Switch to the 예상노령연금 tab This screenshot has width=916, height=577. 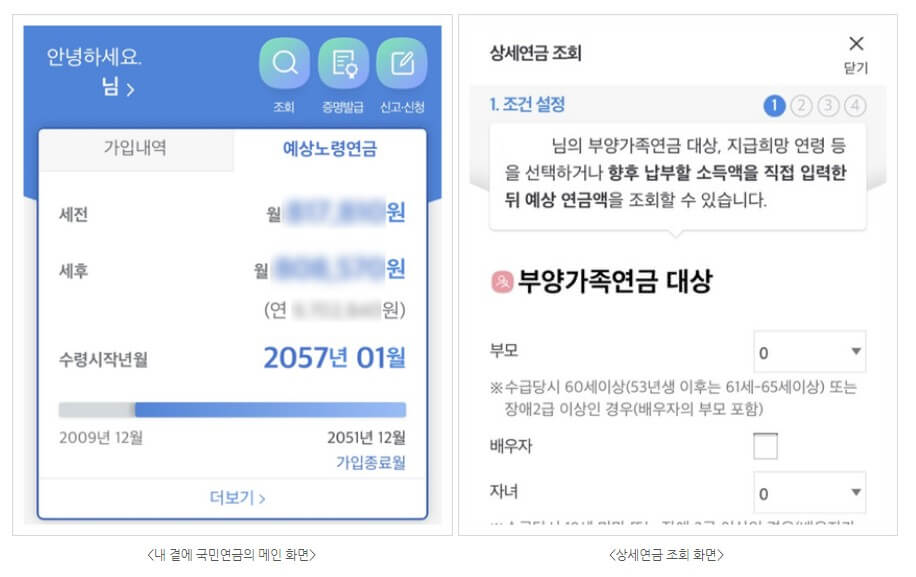(330, 148)
